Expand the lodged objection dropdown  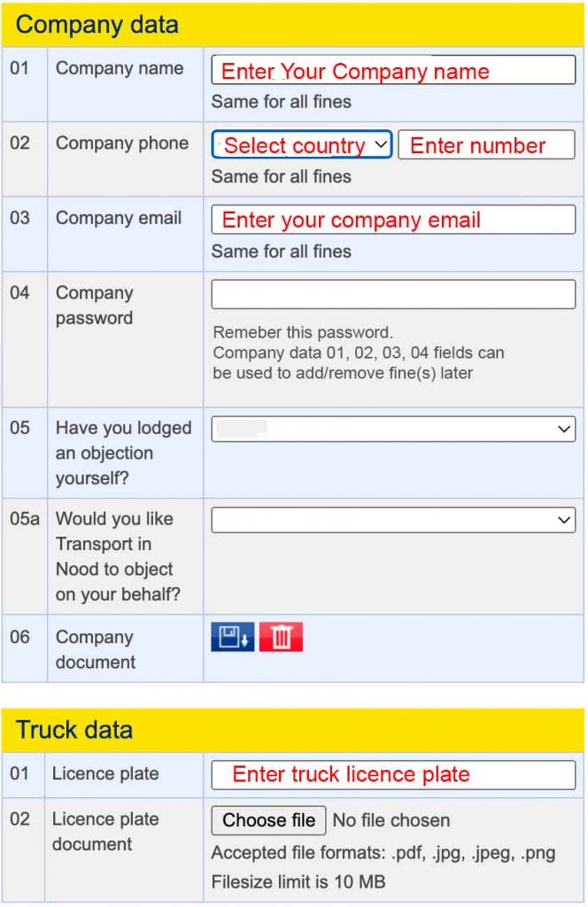tap(392, 429)
